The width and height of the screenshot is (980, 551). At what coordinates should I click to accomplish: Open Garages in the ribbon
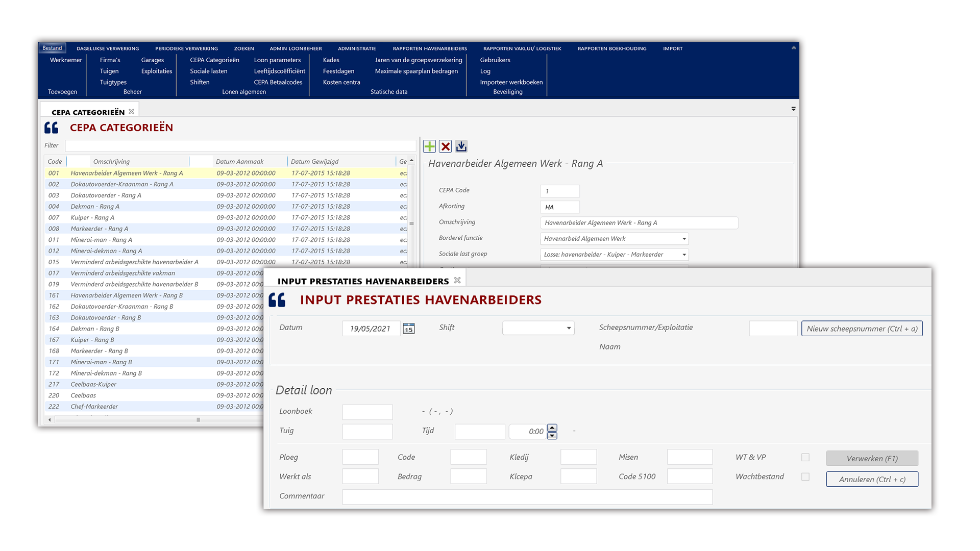(x=152, y=60)
